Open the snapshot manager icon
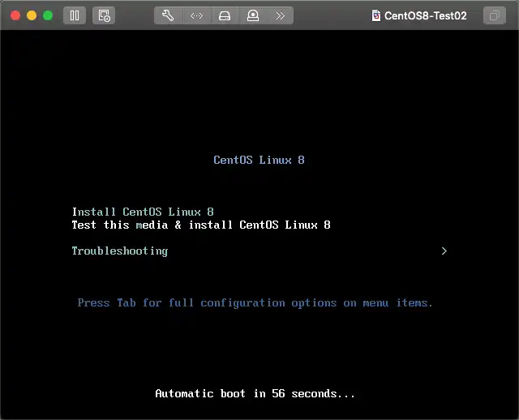 [x=104, y=15]
